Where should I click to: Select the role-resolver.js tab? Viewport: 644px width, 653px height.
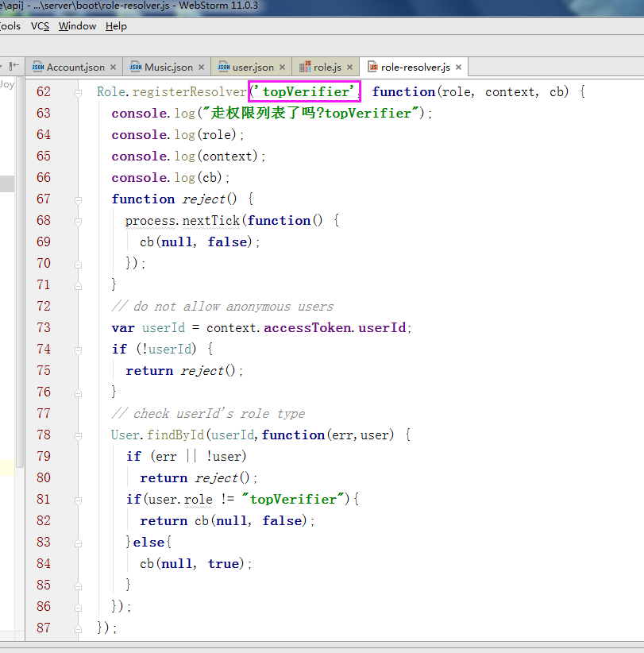(415, 67)
